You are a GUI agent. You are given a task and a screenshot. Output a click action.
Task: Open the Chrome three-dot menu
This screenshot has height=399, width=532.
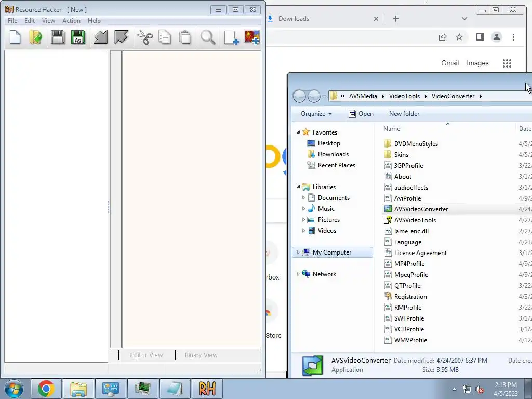[513, 37]
